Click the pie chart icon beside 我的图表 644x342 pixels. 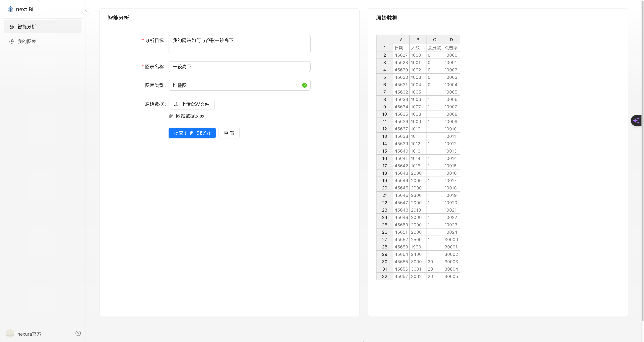[x=12, y=42]
